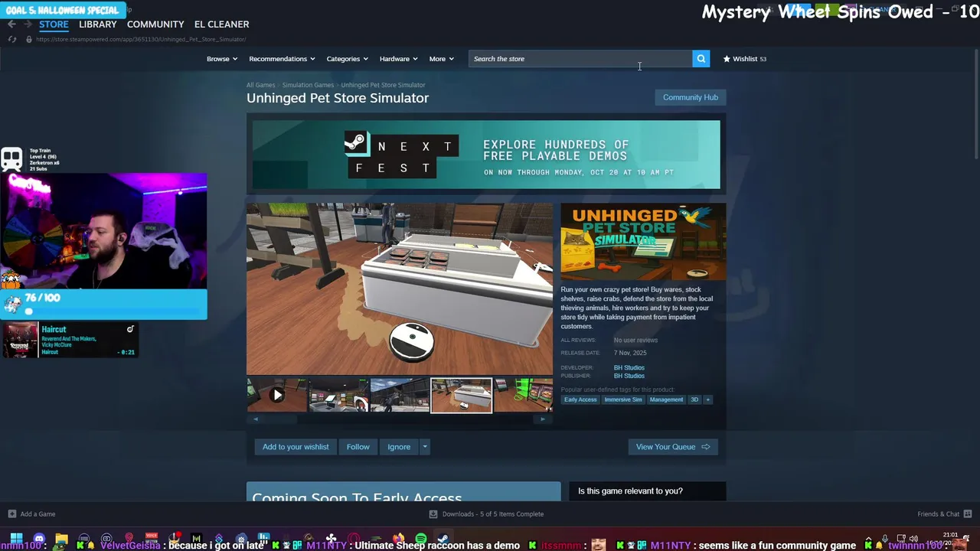Expand the Browse menu
The image size is (980, 551).
click(x=222, y=59)
